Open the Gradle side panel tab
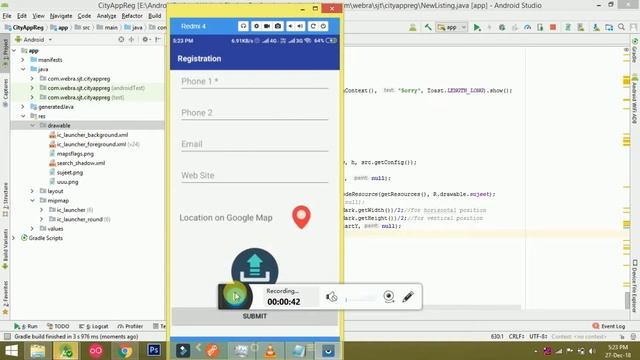Image resolution: width=640 pixels, height=360 pixels. coord(635,51)
